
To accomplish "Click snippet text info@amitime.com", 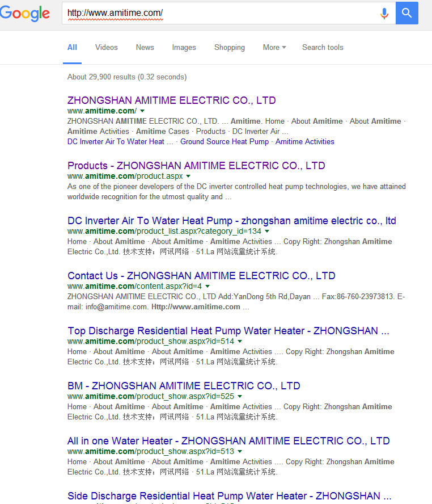I will pos(117,307).
